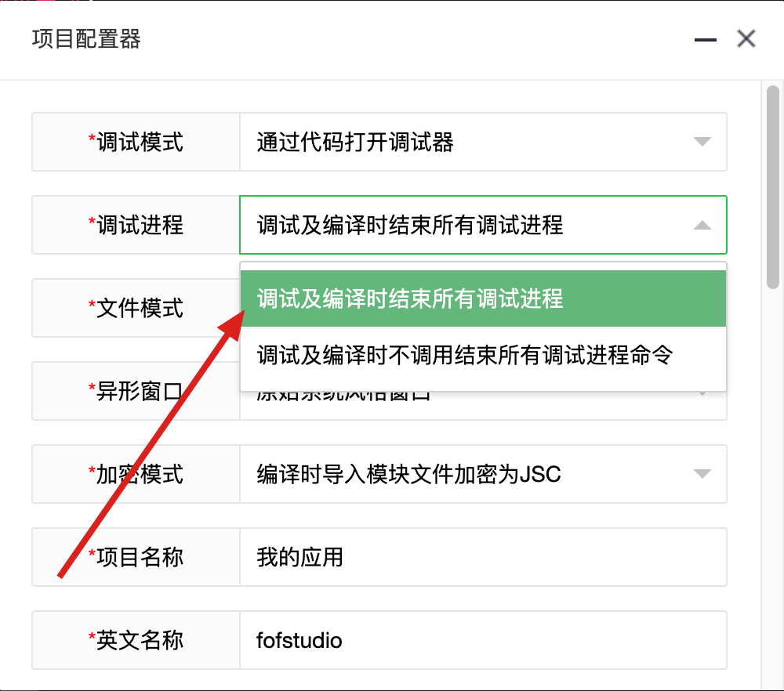The image size is (784, 691).
Task: Select 调试及编译时结束所有调试进程 option
Action: (483, 298)
